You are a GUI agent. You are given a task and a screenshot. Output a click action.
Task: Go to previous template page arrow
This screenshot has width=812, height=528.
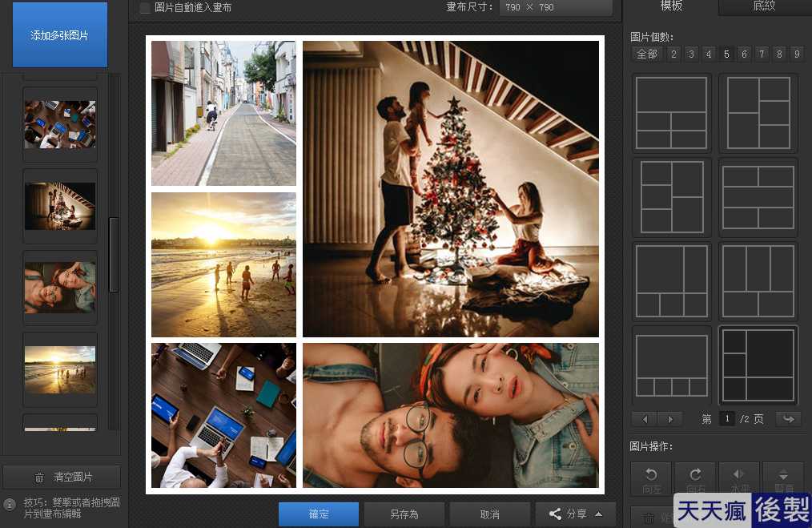[644, 419]
